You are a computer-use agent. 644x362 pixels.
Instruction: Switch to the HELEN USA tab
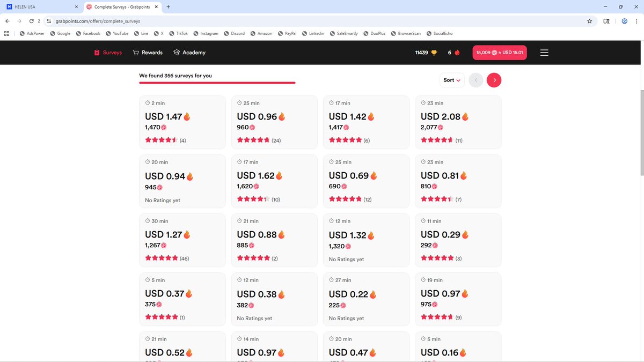tap(42, 7)
